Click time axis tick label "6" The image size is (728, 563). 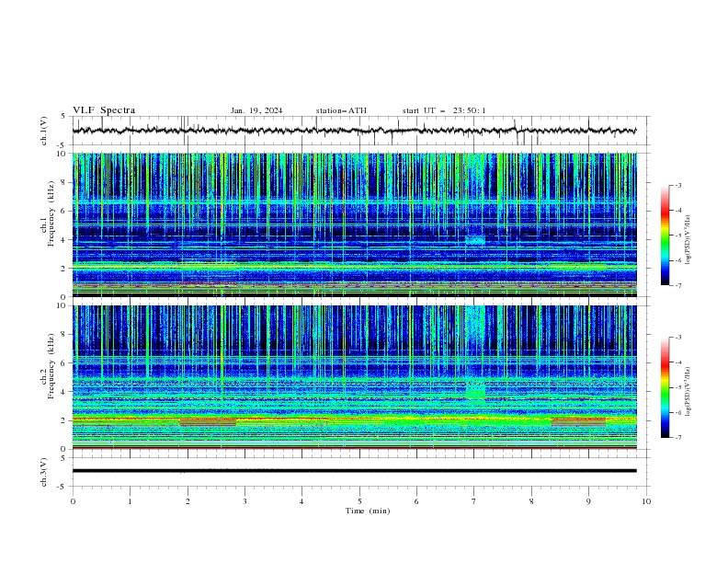tap(416, 501)
